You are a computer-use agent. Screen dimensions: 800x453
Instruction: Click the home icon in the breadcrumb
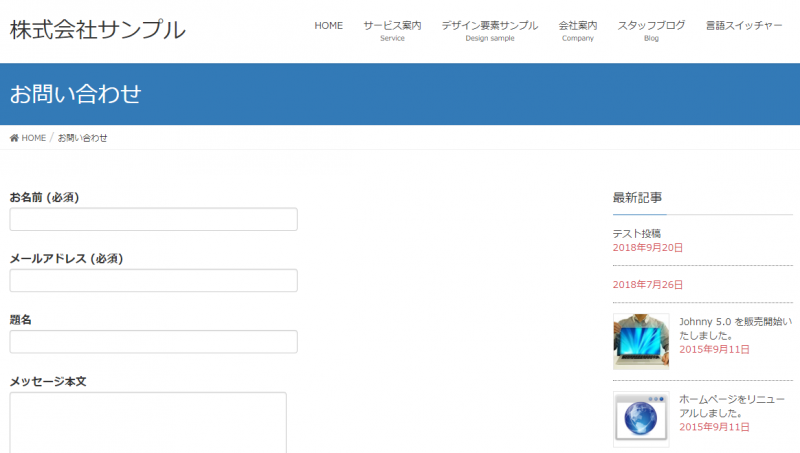tap(14, 138)
